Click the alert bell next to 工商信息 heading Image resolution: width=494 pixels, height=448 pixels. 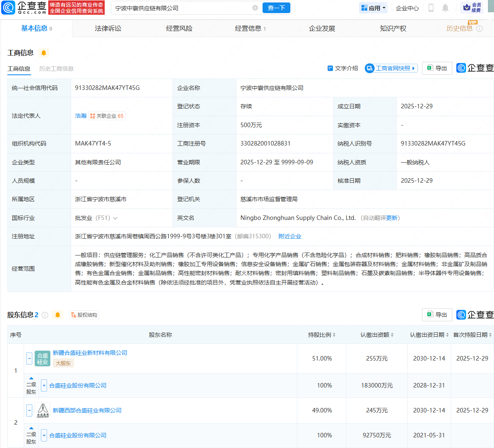click(44, 53)
